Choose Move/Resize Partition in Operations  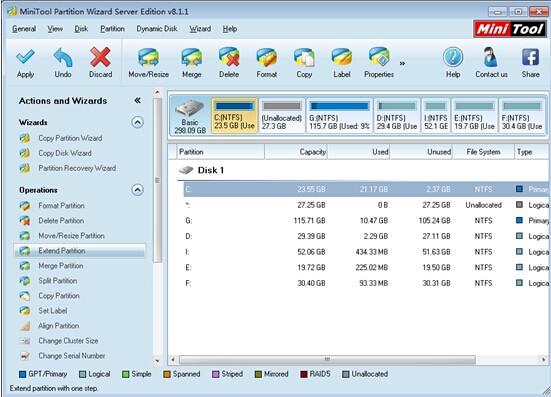point(71,236)
